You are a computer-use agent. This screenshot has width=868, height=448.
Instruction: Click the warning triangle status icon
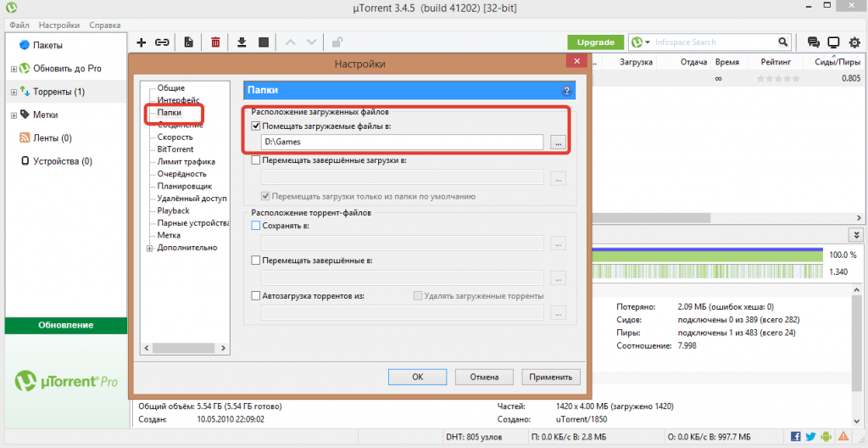pyautogui.click(x=843, y=436)
